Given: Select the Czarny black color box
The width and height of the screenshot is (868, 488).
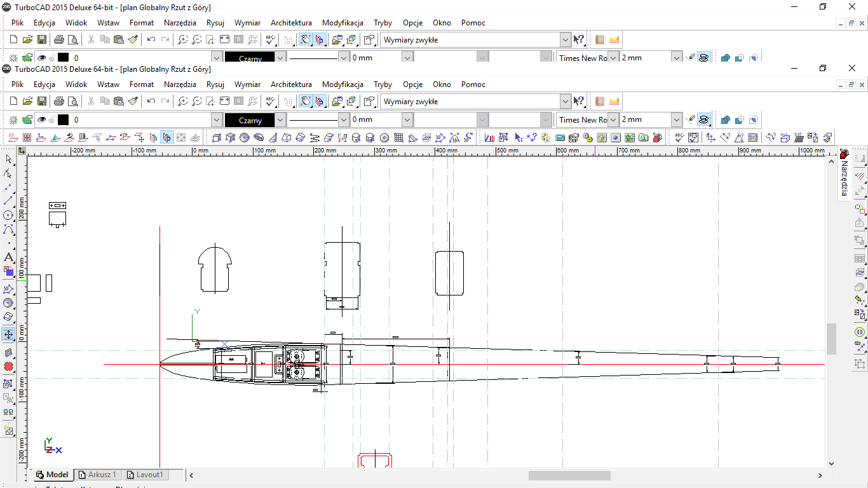Looking at the screenshot, I should [x=250, y=119].
